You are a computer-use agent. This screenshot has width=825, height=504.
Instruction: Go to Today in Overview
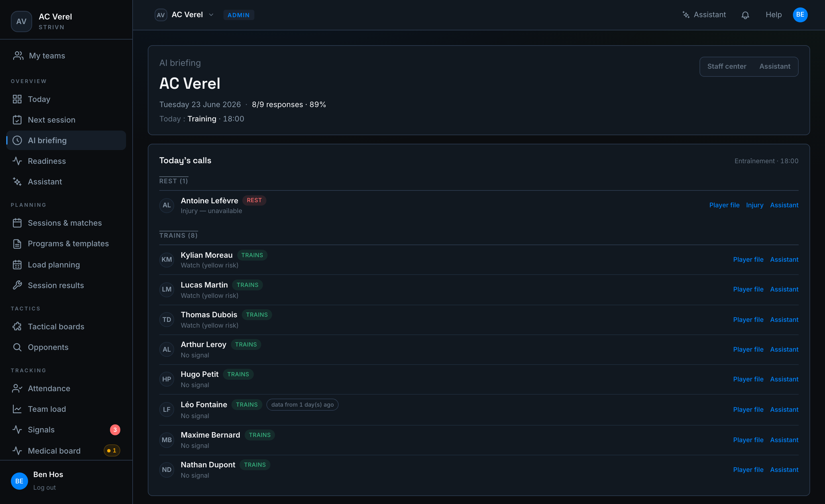click(x=66, y=99)
